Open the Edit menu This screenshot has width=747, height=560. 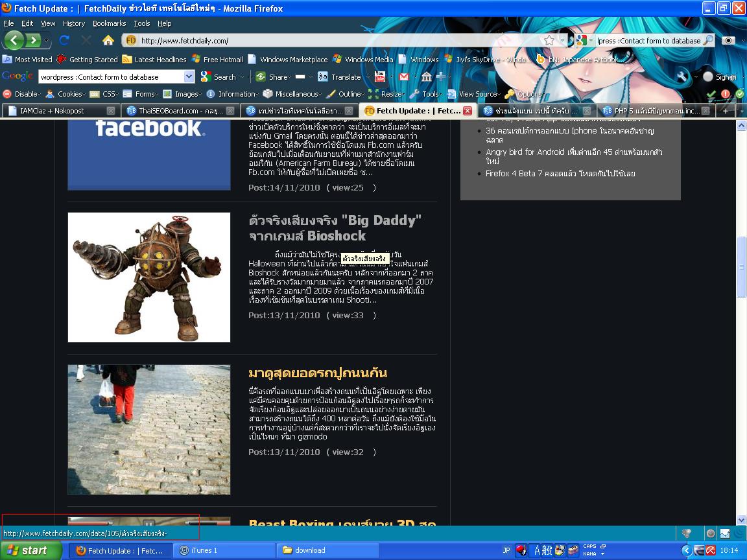click(x=27, y=23)
